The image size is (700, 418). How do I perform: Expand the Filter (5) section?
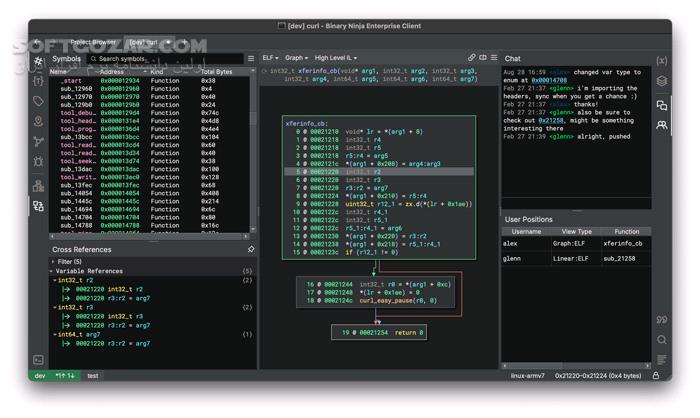[x=53, y=261]
